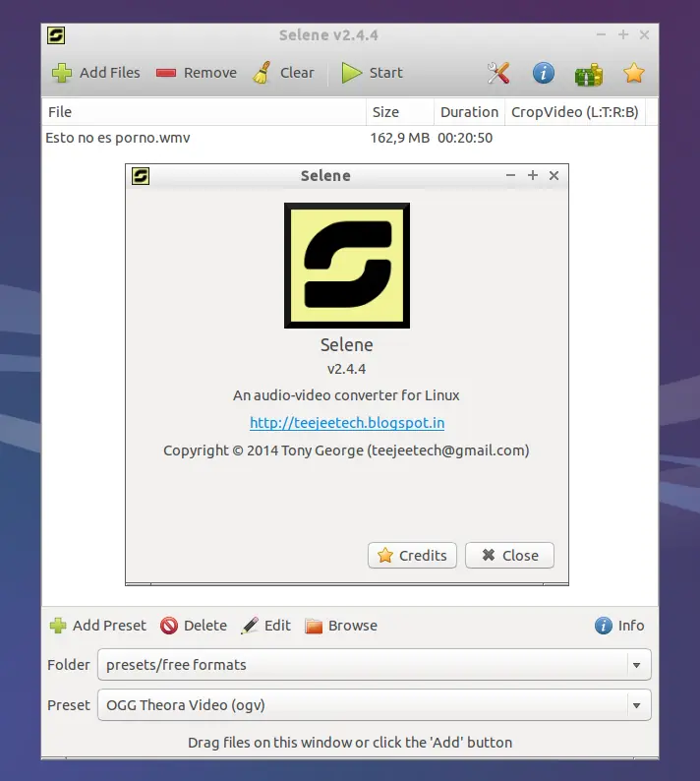Remove the selected file via Remove button
The image size is (700, 781).
click(x=197, y=73)
